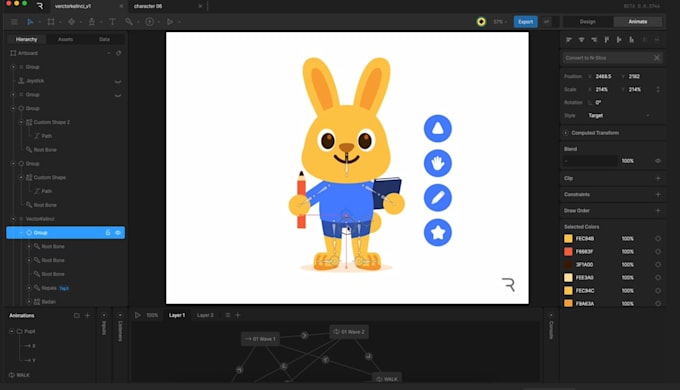Open the Artboard row dropdown arrow

tap(108, 53)
